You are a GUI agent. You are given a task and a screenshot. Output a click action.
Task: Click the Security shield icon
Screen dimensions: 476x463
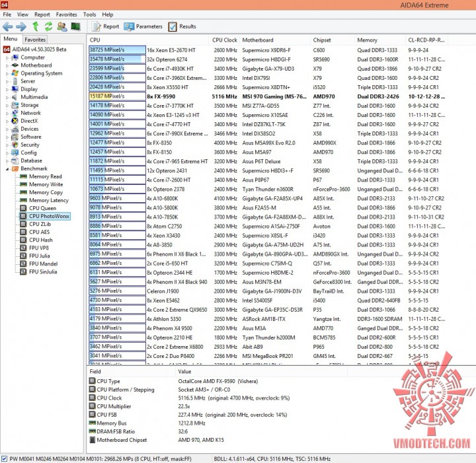(15, 145)
